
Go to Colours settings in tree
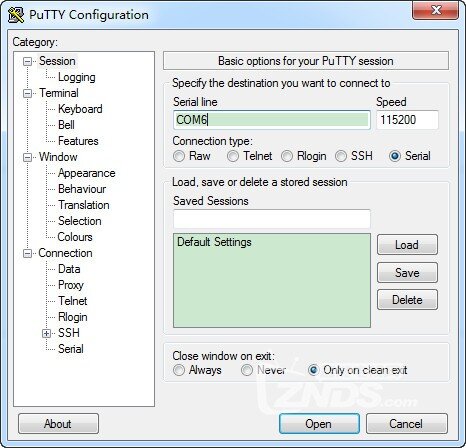click(x=75, y=237)
